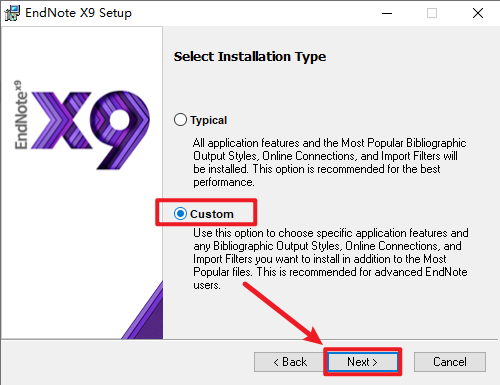This screenshot has width=500, height=385.
Task: Click the installer icon in the title bar
Action: click(12, 13)
